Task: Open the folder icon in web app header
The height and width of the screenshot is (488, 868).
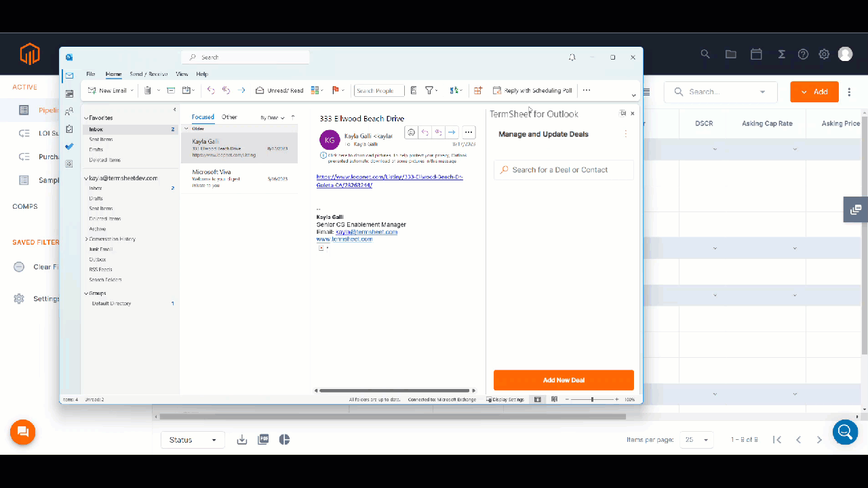Action: pyautogui.click(x=730, y=54)
